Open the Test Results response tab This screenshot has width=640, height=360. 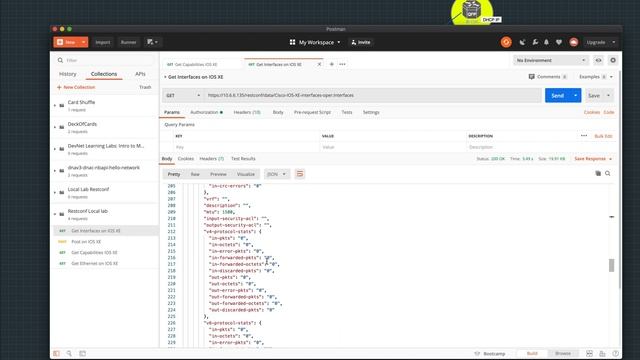point(243,159)
